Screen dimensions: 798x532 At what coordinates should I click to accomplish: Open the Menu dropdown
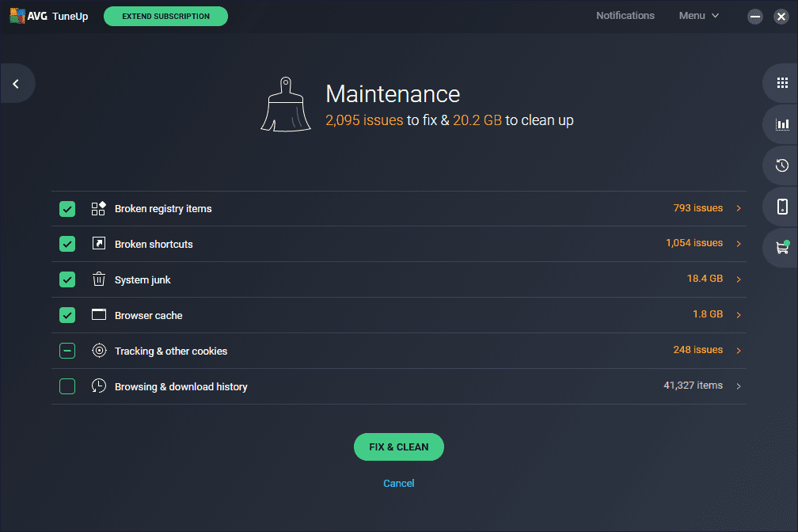(x=699, y=16)
